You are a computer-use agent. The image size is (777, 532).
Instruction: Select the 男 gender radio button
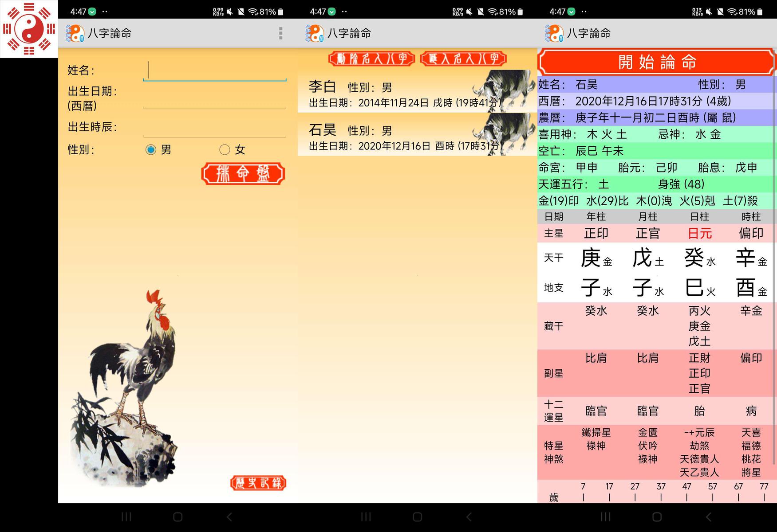(151, 150)
